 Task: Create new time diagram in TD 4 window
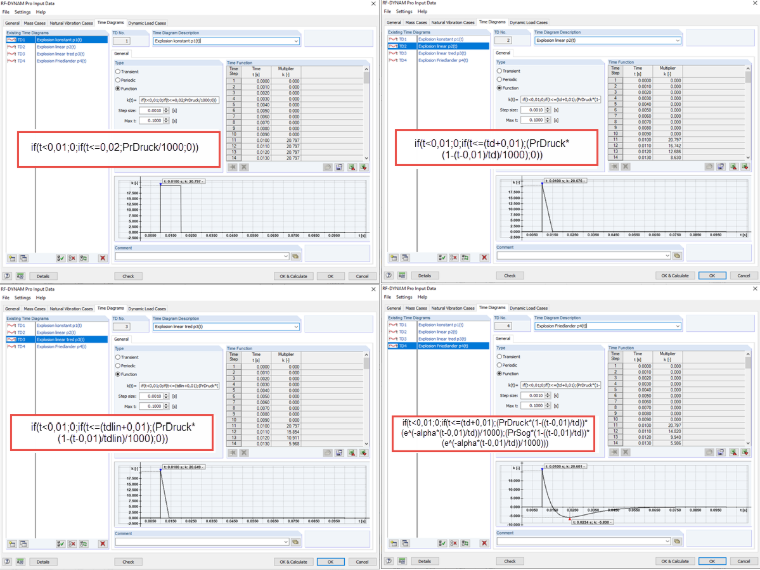tap(394, 543)
